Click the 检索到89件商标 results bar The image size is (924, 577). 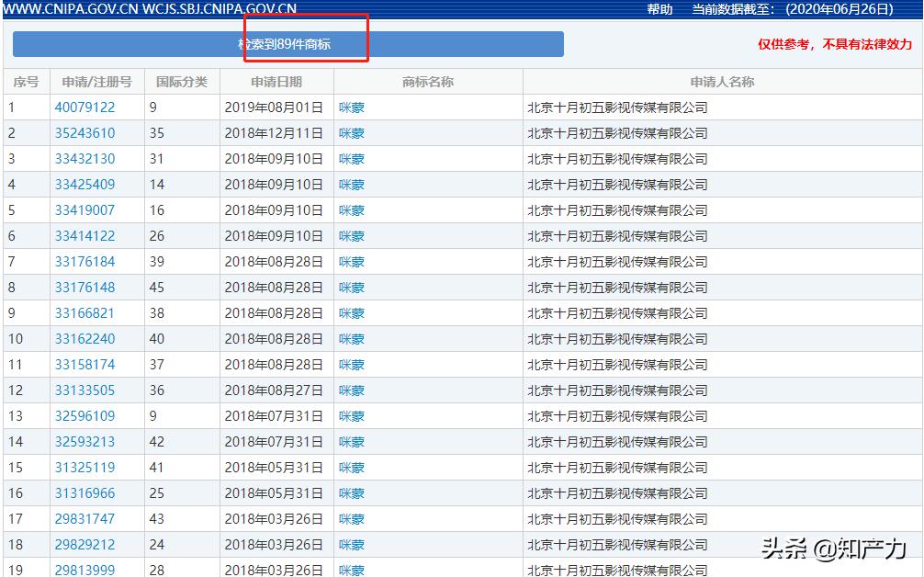pyautogui.click(x=288, y=44)
